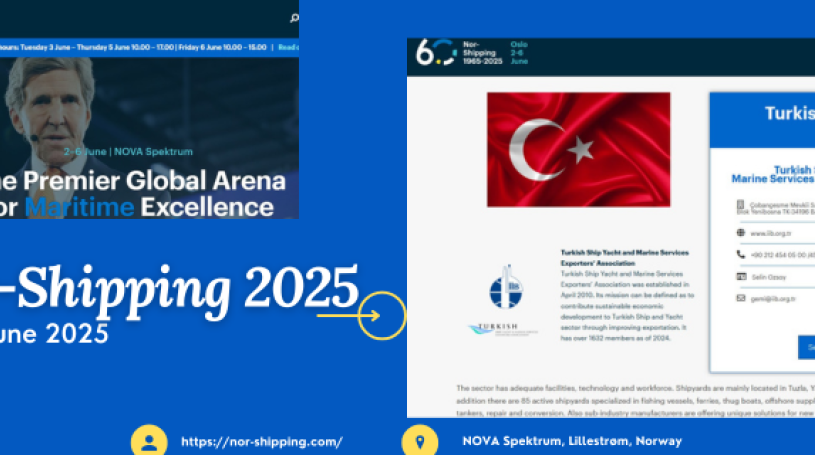Image resolution: width=815 pixels, height=455 pixels.
Task: Click the blue 'Maritime' word in the headline
Action: tap(80, 207)
